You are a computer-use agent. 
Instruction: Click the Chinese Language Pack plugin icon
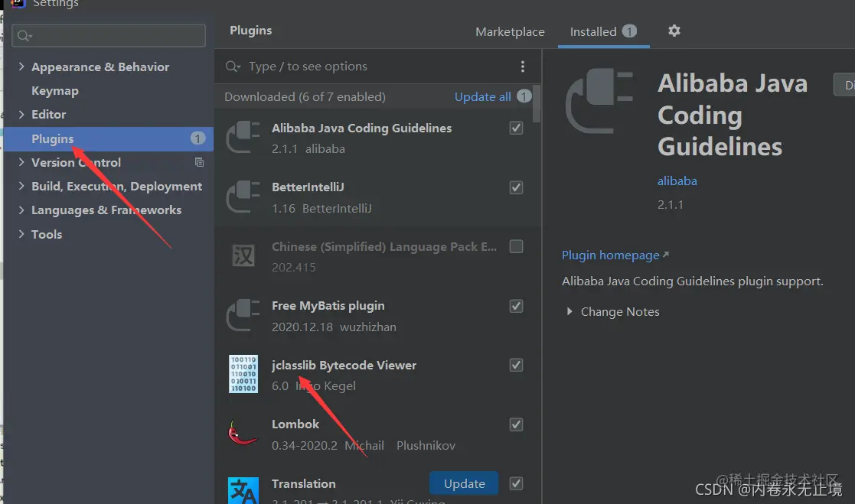point(243,255)
